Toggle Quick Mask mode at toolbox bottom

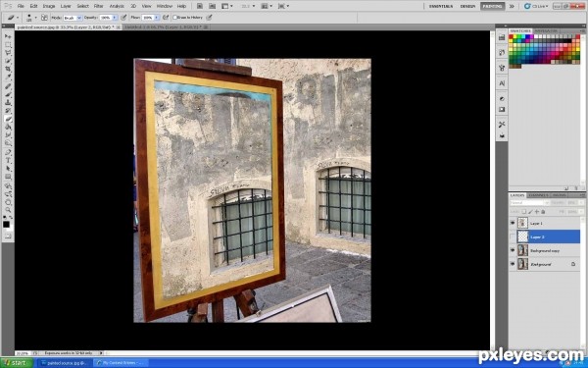pyautogui.click(x=8, y=237)
